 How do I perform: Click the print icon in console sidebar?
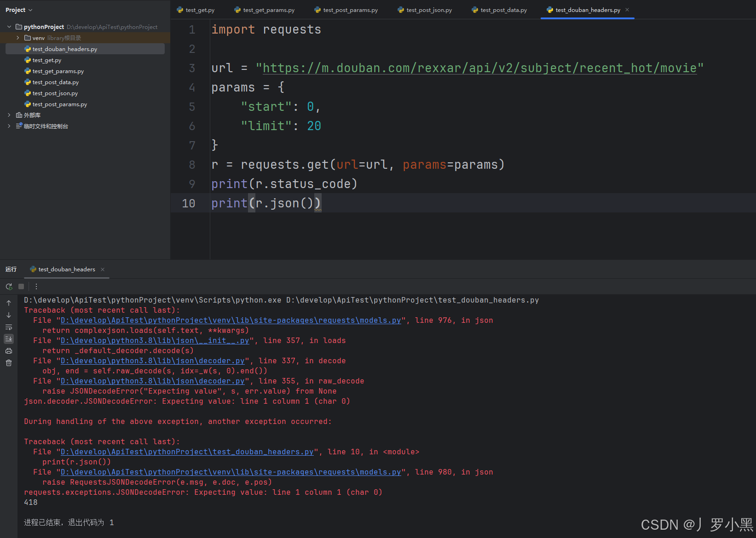click(9, 351)
